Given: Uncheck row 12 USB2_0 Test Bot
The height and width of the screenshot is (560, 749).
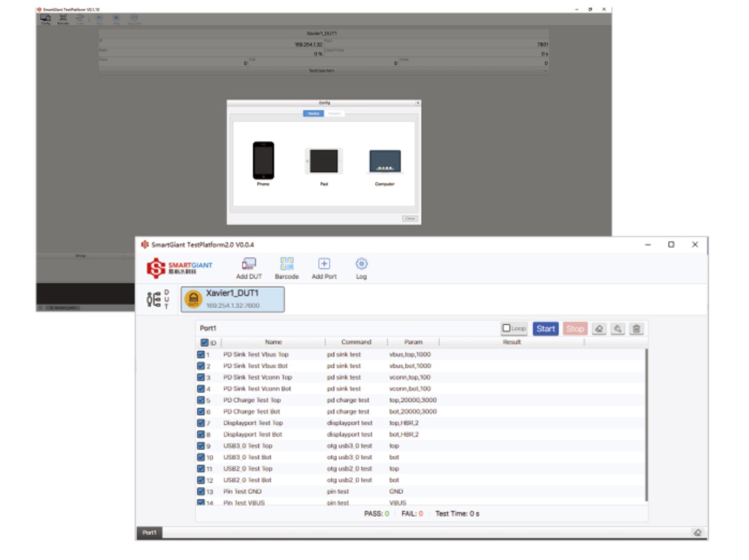Looking at the screenshot, I should coord(201,480).
